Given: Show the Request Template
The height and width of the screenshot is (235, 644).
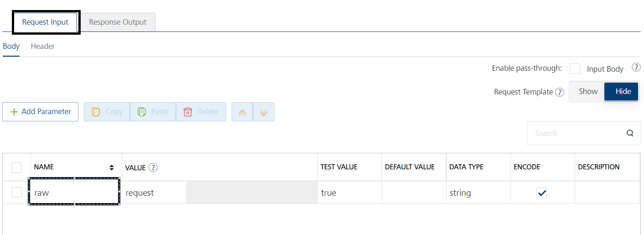Looking at the screenshot, I should (x=588, y=91).
